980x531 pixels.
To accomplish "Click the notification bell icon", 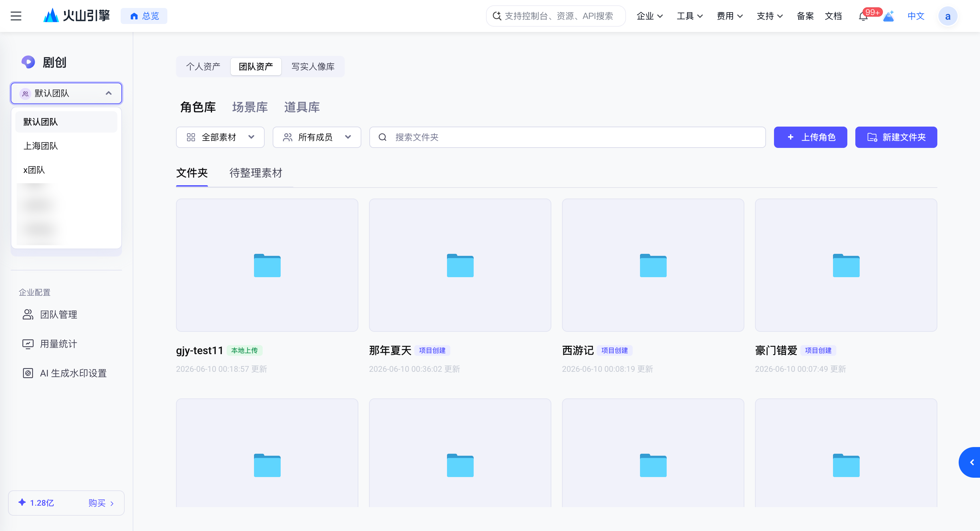I will [863, 16].
